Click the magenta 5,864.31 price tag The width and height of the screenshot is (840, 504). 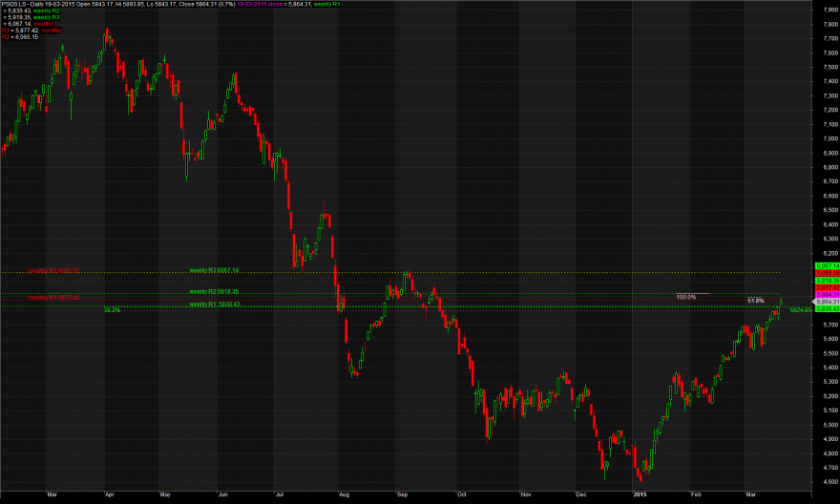pyautogui.click(x=828, y=295)
